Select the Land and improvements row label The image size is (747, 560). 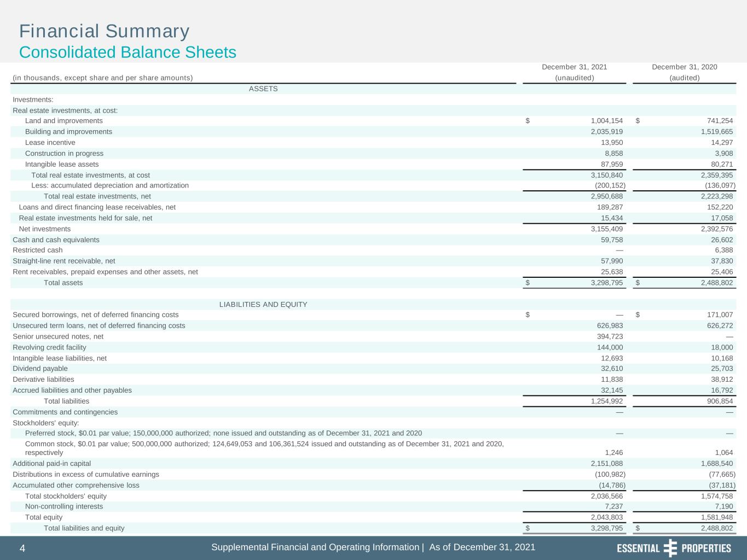[64, 121]
